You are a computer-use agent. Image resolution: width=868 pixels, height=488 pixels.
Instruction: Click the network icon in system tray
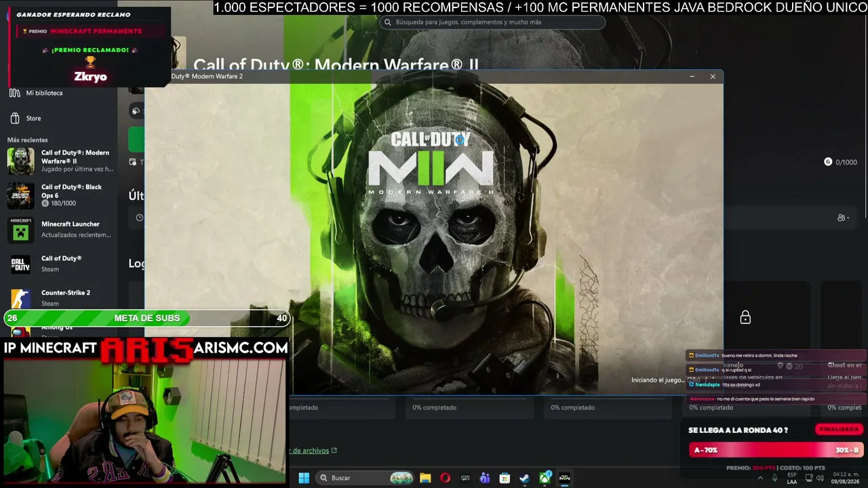808,478
